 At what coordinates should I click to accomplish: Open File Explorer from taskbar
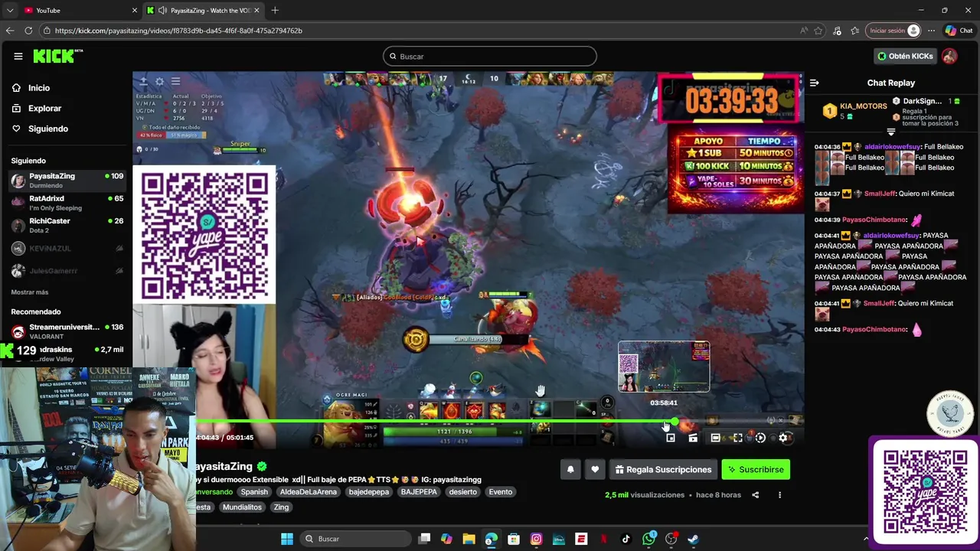click(x=469, y=539)
